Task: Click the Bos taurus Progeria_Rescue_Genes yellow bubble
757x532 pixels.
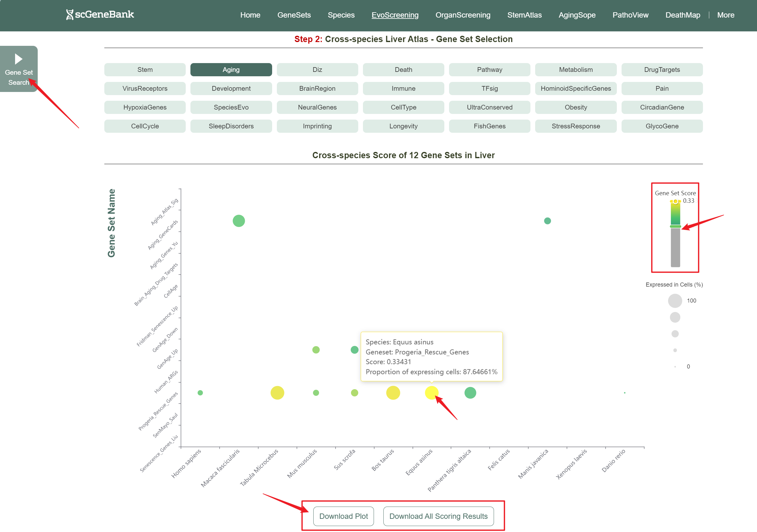Action: point(393,393)
